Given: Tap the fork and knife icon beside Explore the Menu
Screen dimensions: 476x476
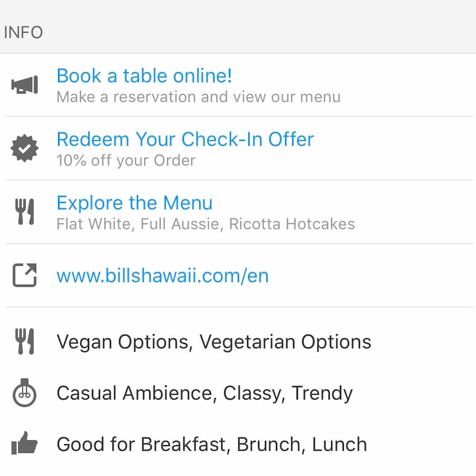Looking at the screenshot, I should point(25,212).
